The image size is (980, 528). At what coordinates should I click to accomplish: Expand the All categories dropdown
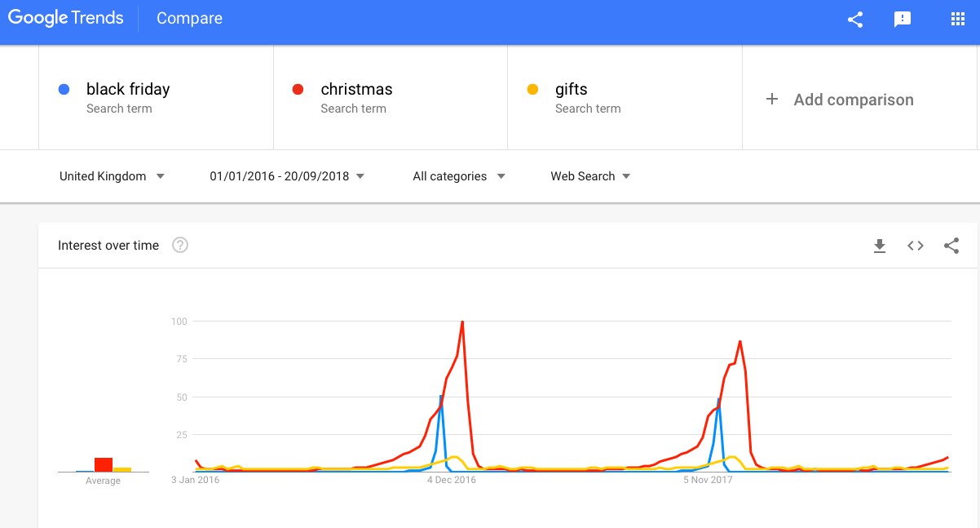pos(459,176)
